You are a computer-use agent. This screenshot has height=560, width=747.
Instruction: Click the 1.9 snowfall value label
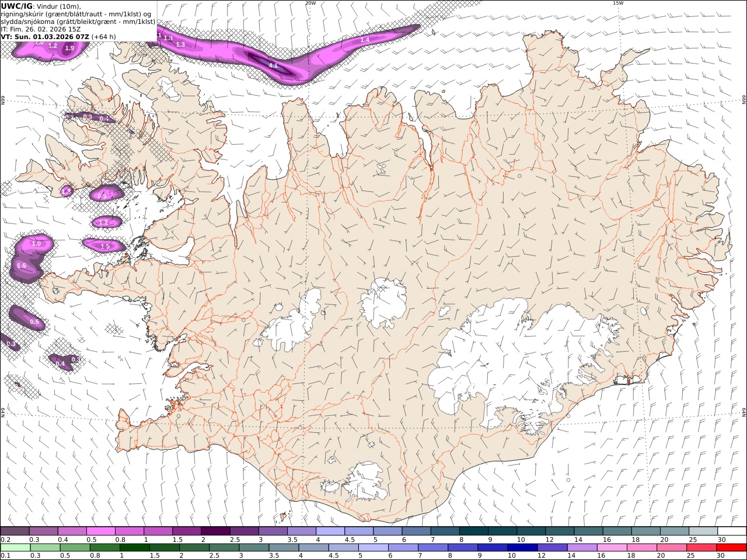point(69,48)
